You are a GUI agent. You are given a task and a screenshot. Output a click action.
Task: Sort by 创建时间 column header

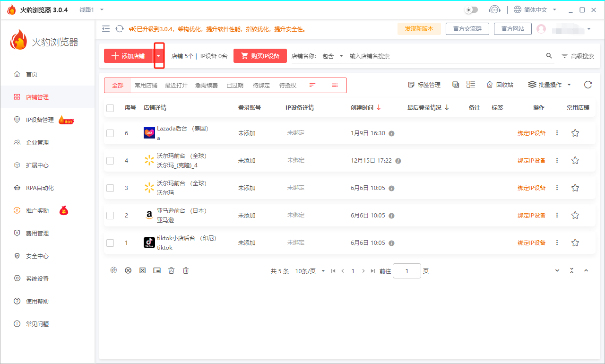click(x=365, y=108)
